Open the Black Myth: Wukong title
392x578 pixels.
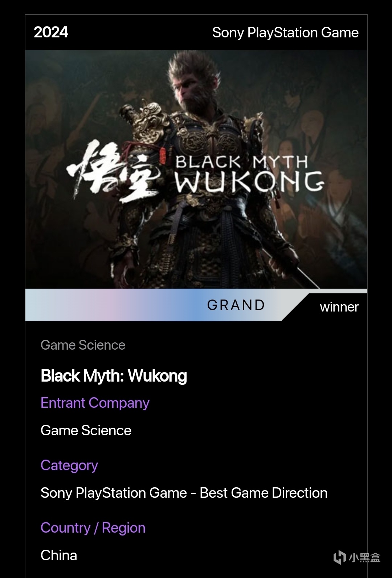click(x=114, y=375)
